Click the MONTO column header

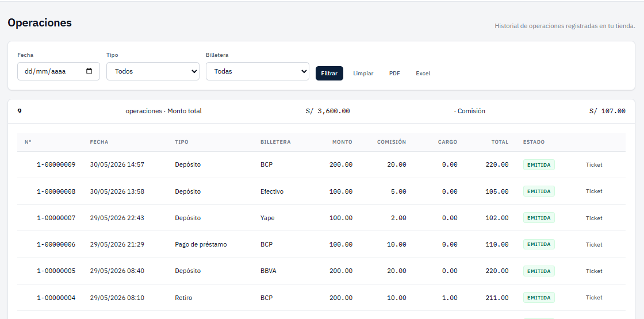click(x=342, y=142)
